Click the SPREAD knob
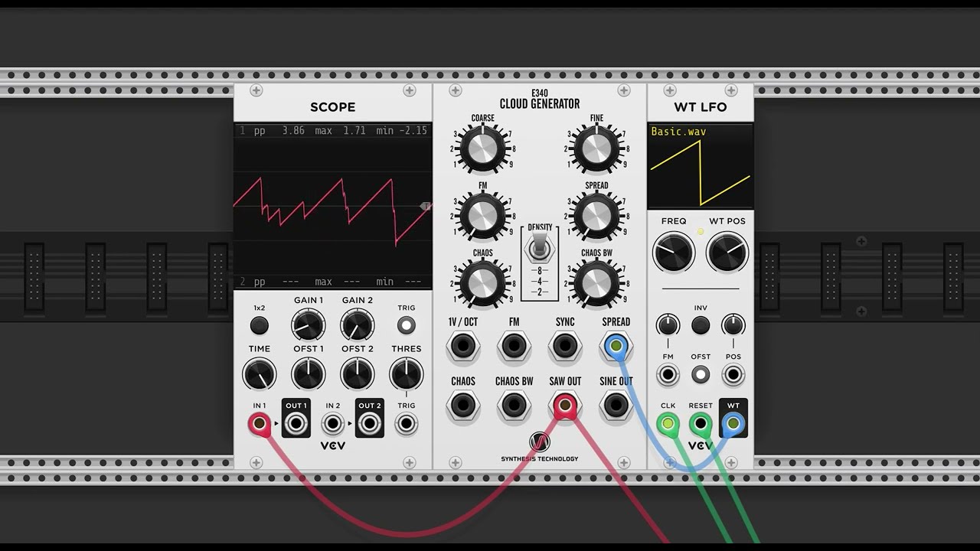This screenshot has height=551, width=980. 596,216
